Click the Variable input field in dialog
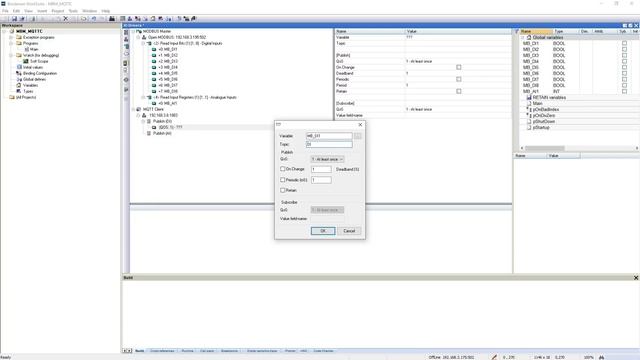Viewport: 640px width, 360px height. [329, 136]
